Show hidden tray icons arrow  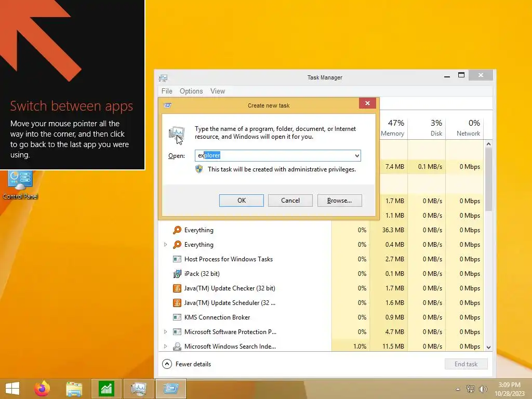(458, 389)
